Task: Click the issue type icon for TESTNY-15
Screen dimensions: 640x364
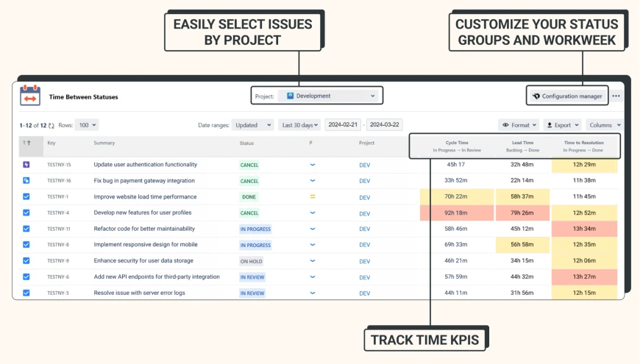Action: pyautogui.click(x=26, y=165)
